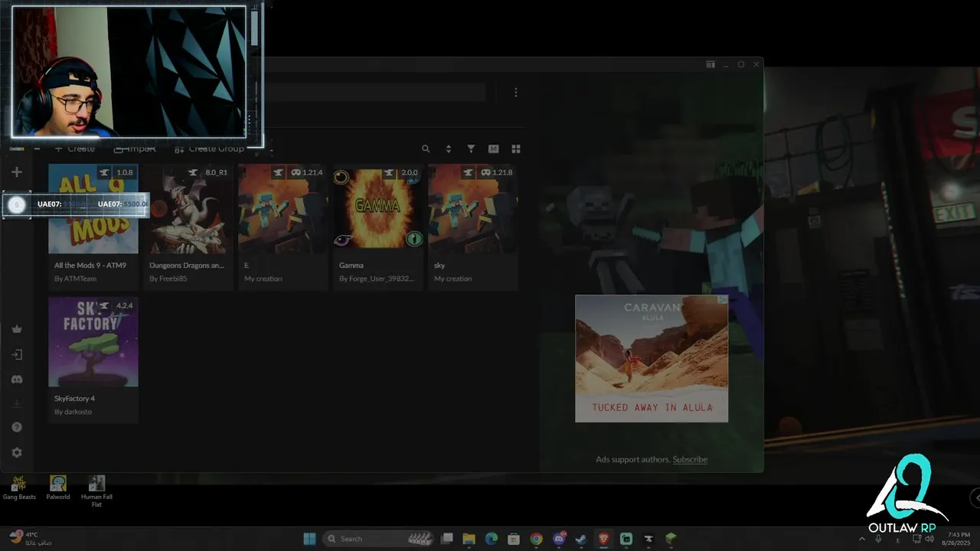Click the 'By Forge_User_39832...' author text
The image size is (980, 551).
pos(377,279)
